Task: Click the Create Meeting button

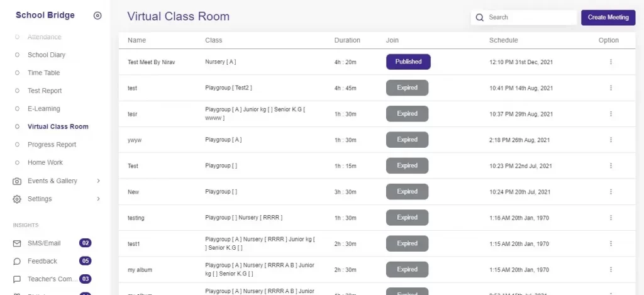Action: pyautogui.click(x=608, y=18)
